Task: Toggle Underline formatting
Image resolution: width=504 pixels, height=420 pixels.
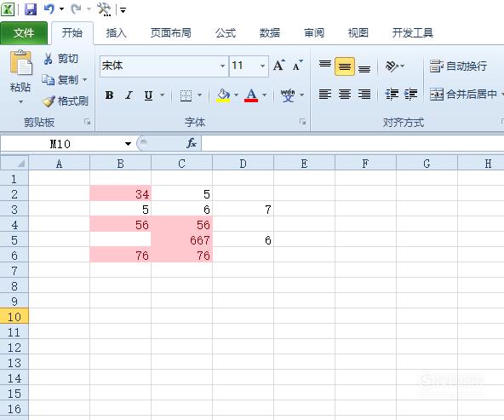Action: 148,95
